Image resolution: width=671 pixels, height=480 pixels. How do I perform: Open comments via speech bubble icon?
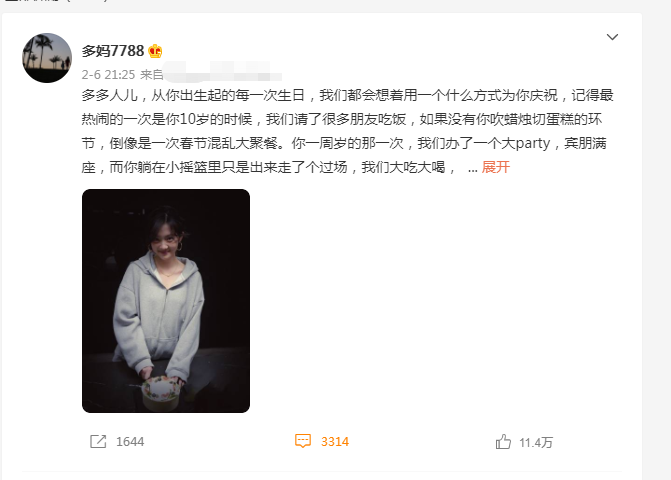click(x=303, y=441)
